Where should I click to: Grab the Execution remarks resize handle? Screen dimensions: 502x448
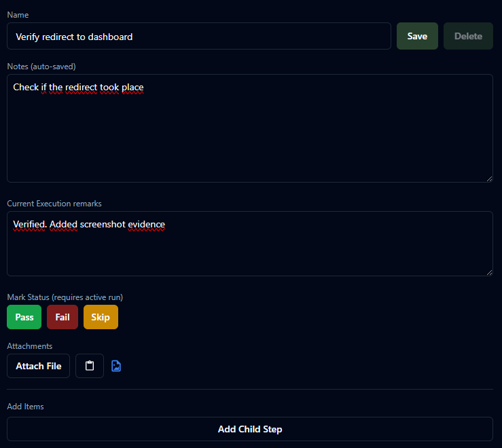(x=489, y=272)
